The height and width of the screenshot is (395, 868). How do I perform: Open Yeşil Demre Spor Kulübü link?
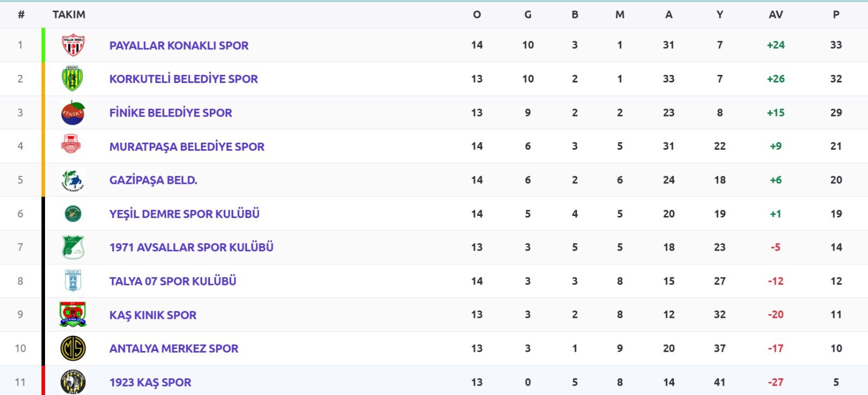[x=184, y=214]
